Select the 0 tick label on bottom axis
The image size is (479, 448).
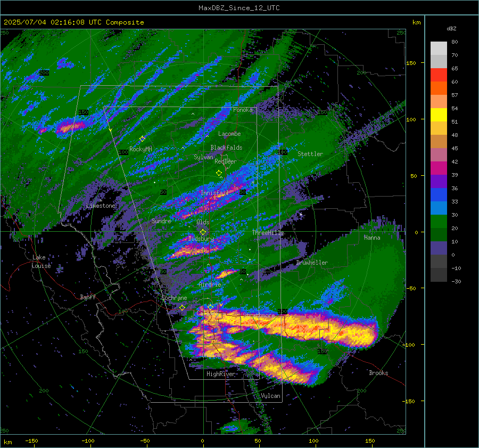[x=202, y=441]
